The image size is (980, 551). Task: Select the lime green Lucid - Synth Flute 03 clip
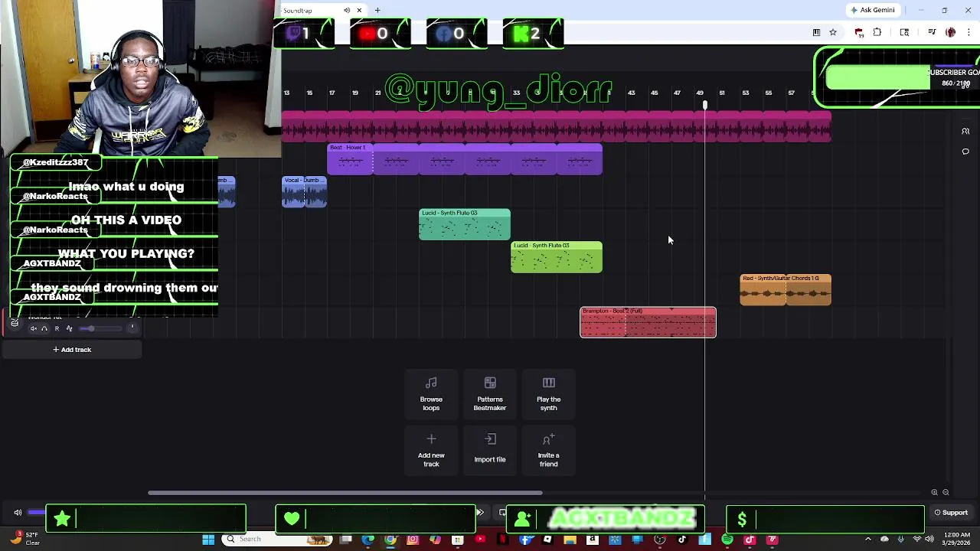pyautogui.click(x=557, y=257)
